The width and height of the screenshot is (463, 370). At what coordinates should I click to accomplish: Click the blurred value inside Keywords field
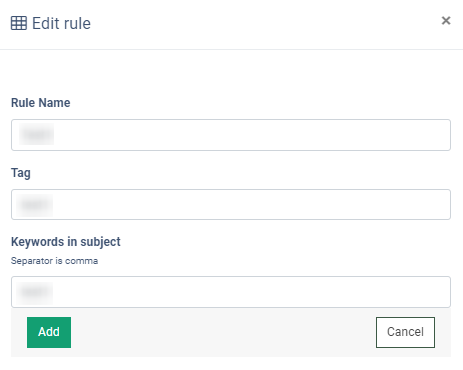(x=35, y=292)
